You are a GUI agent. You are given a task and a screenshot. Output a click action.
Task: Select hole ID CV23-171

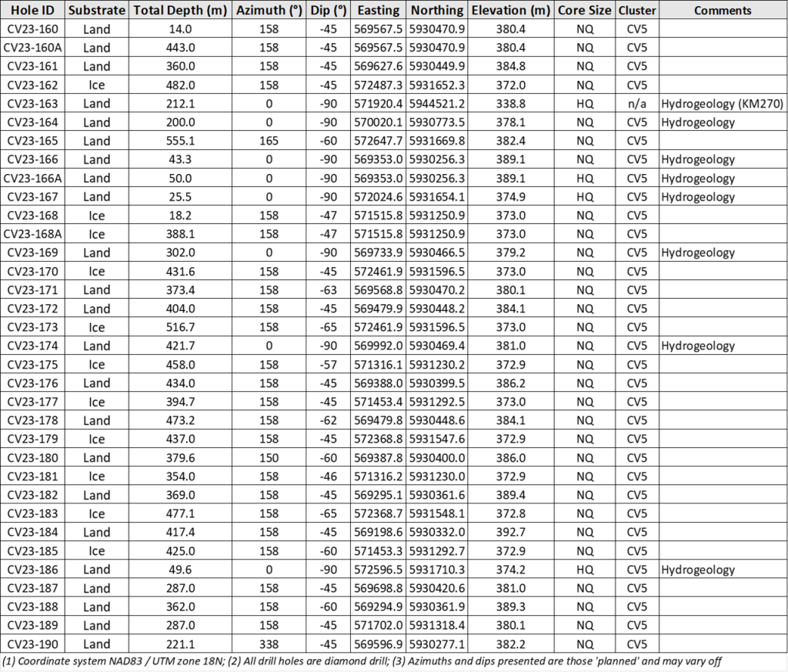pos(32,290)
